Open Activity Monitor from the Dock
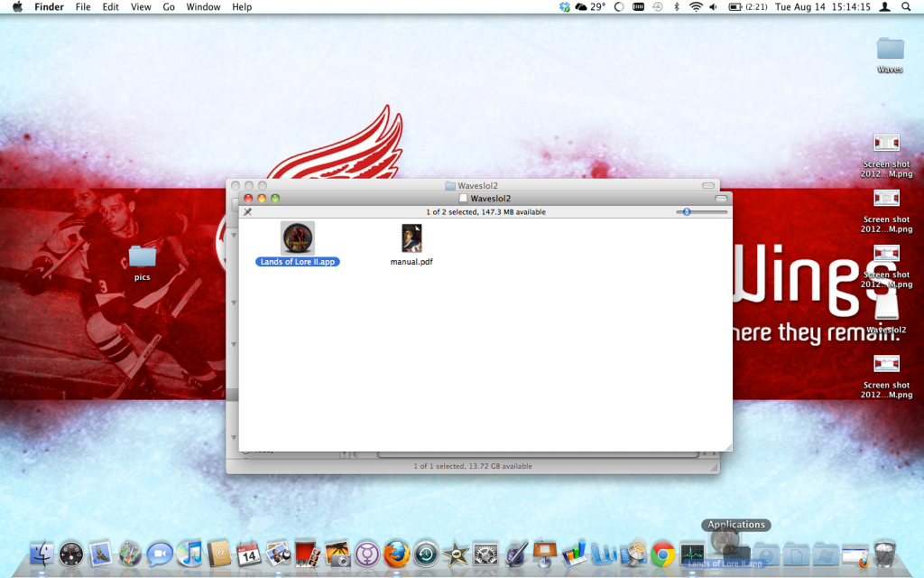 (x=692, y=555)
